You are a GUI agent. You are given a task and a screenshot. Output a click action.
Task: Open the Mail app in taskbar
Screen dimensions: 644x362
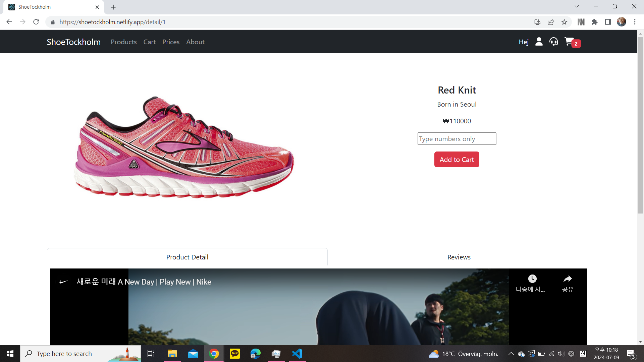193,354
